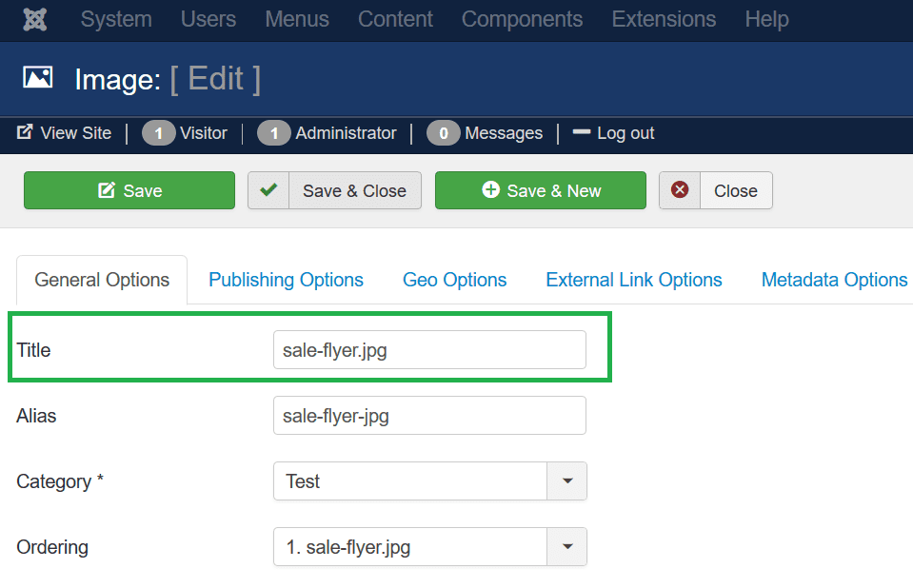The width and height of the screenshot is (913, 588).
Task: Open the External Link Options tab
Action: point(633,280)
